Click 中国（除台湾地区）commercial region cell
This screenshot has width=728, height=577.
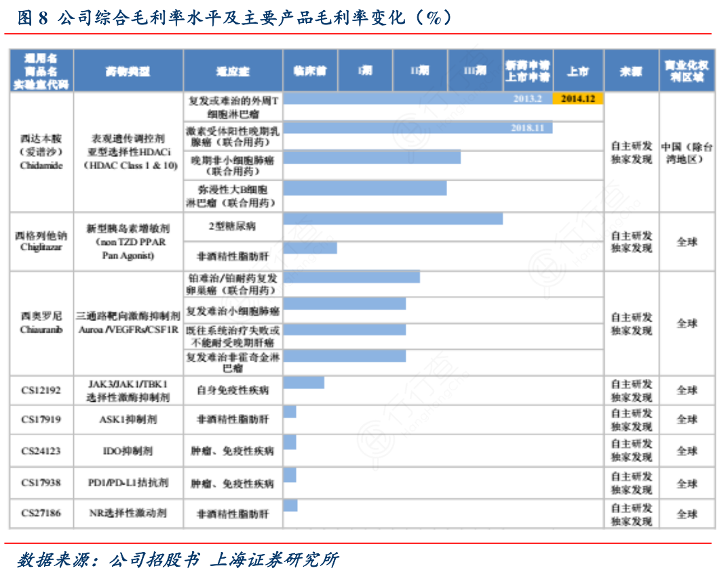click(687, 152)
